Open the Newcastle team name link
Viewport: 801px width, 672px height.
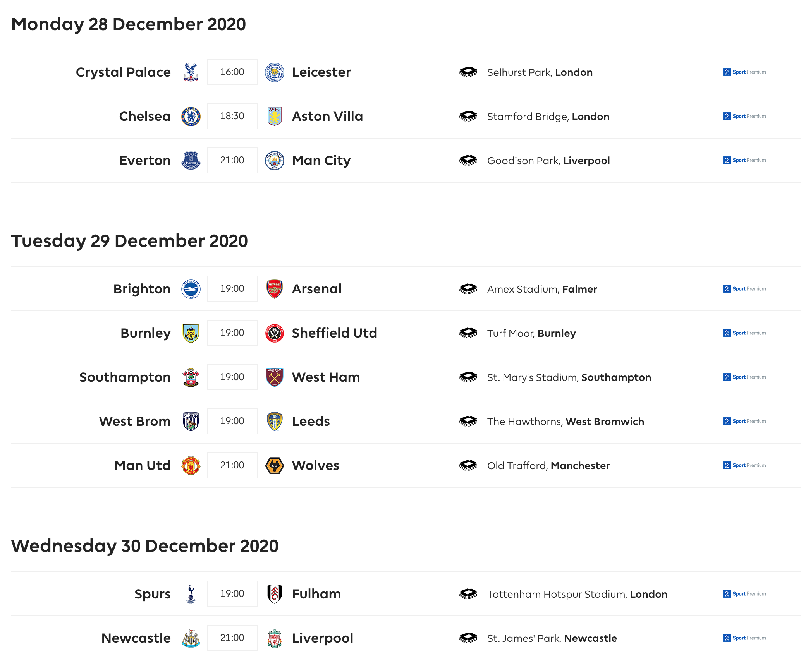tap(136, 638)
